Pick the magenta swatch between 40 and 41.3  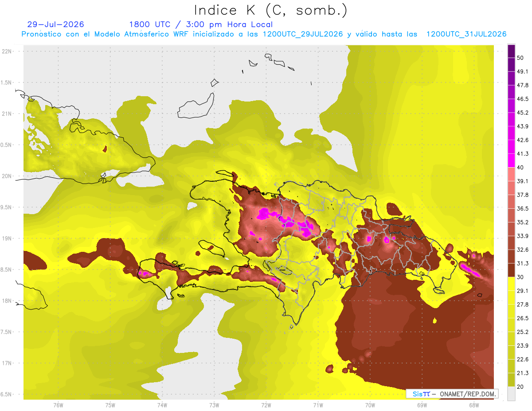point(511,160)
